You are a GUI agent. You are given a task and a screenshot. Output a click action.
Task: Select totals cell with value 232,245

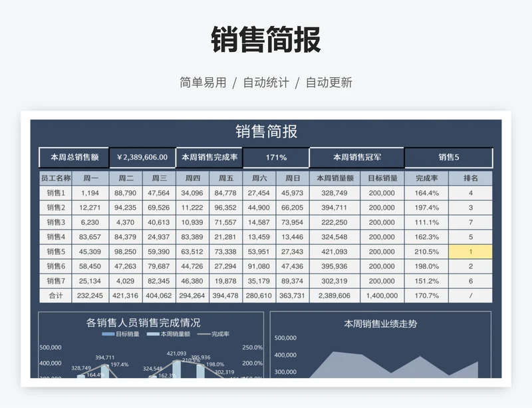click(90, 296)
